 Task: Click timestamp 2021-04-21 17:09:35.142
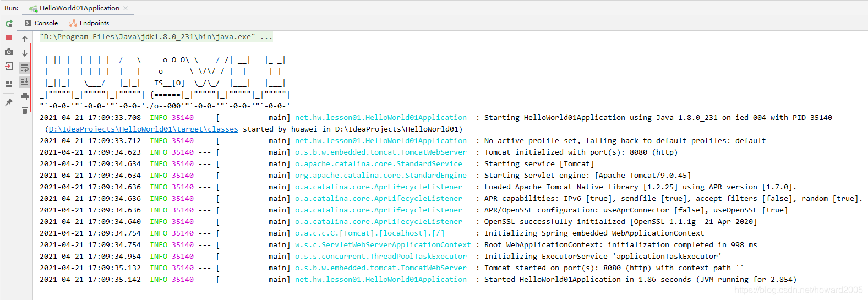(90, 280)
